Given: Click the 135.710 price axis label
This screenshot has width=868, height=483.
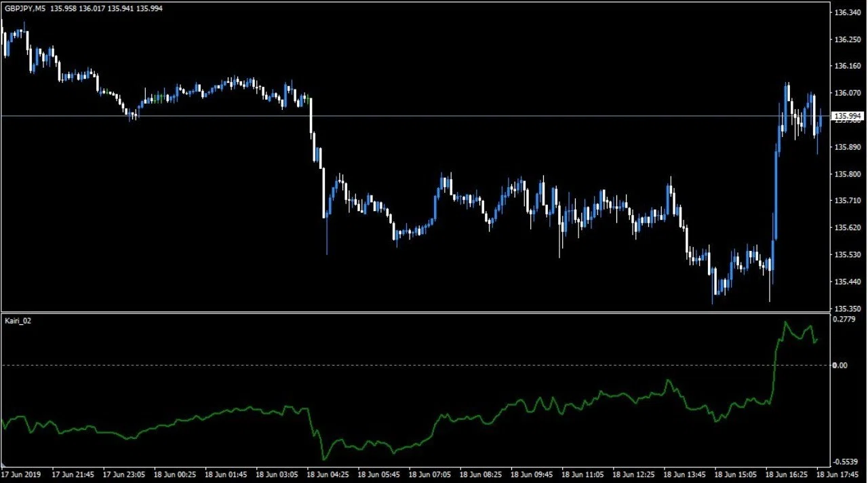Looking at the screenshot, I should click(x=847, y=201).
